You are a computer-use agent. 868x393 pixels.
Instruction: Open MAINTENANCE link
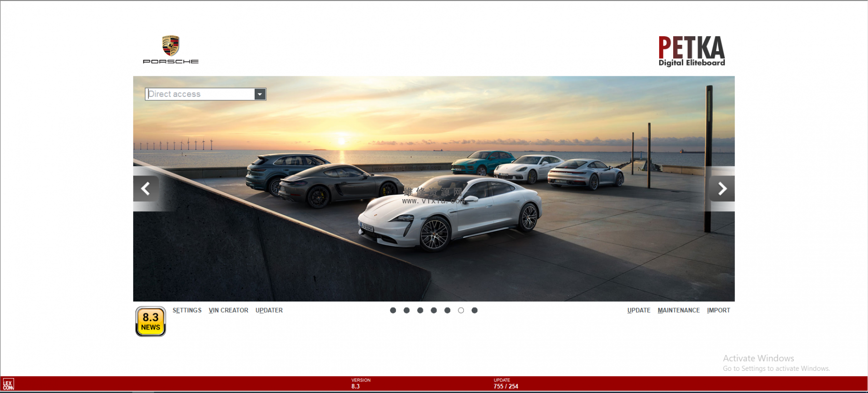(x=678, y=310)
